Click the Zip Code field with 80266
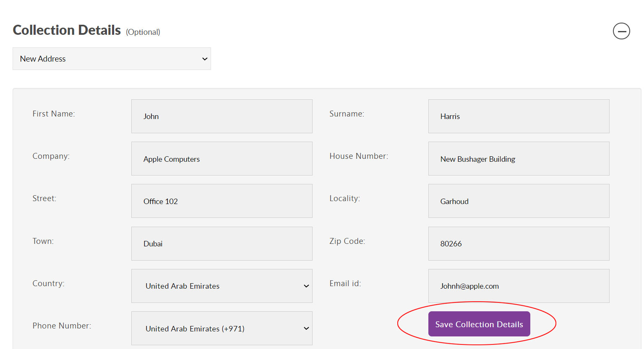This screenshot has width=644, height=349. coord(519,244)
